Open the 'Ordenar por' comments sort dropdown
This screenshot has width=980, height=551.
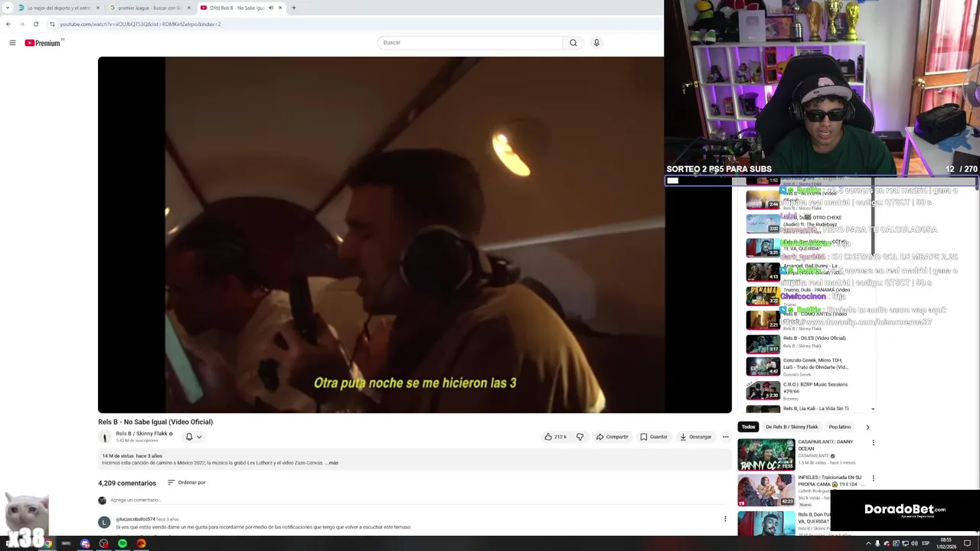pyautogui.click(x=186, y=483)
